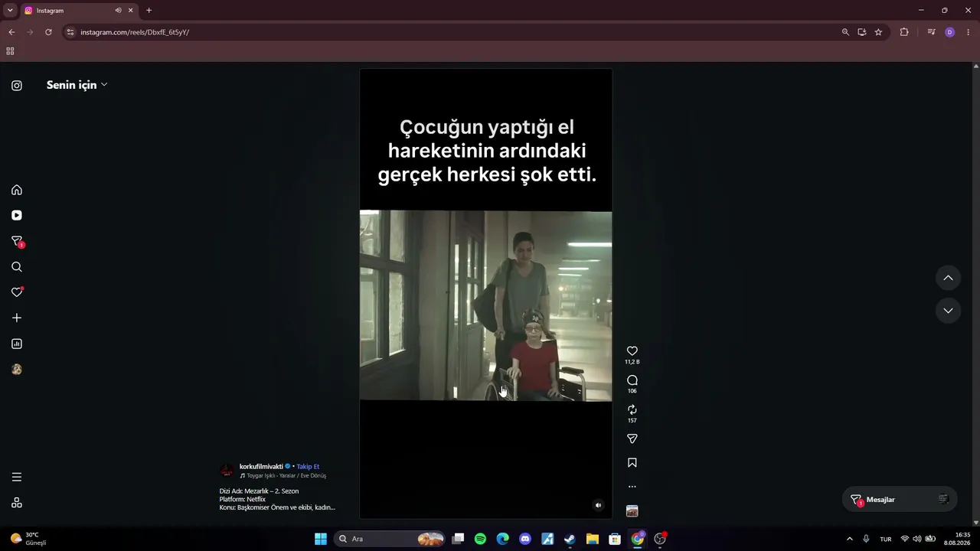The height and width of the screenshot is (551, 980).
Task: Switch the TUR keyboard language
Action: tap(886, 539)
